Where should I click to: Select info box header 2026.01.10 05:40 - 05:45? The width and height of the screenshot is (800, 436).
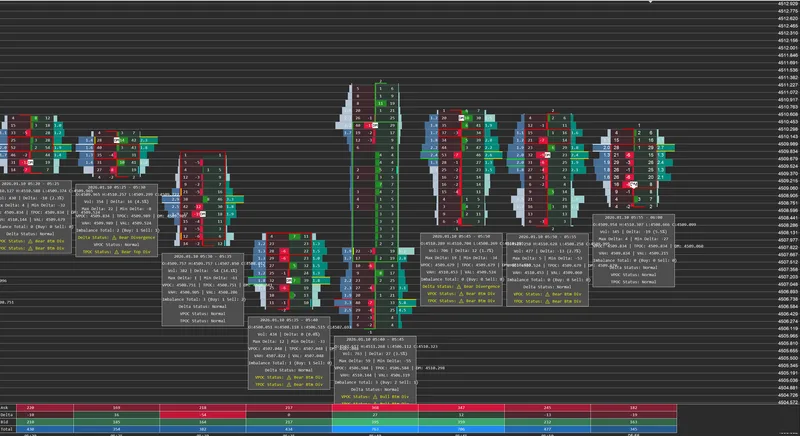pyautogui.click(x=375, y=339)
